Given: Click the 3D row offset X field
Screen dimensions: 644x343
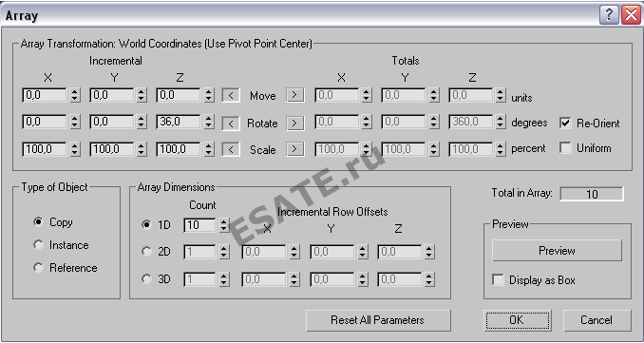Looking at the screenshot, I should (x=265, y=279).
